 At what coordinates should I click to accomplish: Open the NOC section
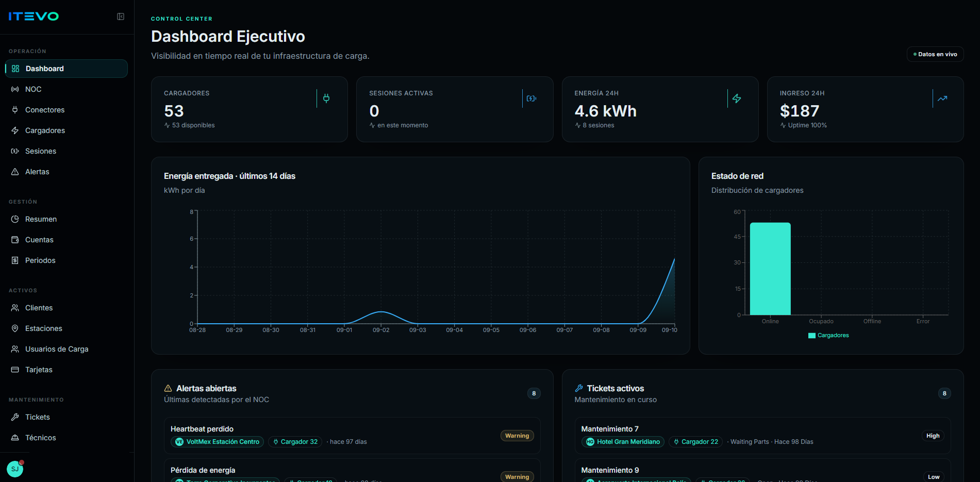(x=67, y=89)
